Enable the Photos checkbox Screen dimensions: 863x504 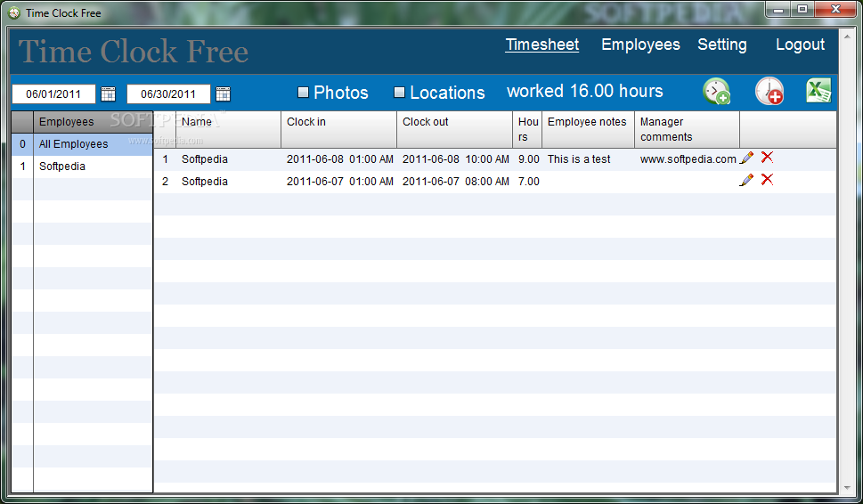click(303, 93)
